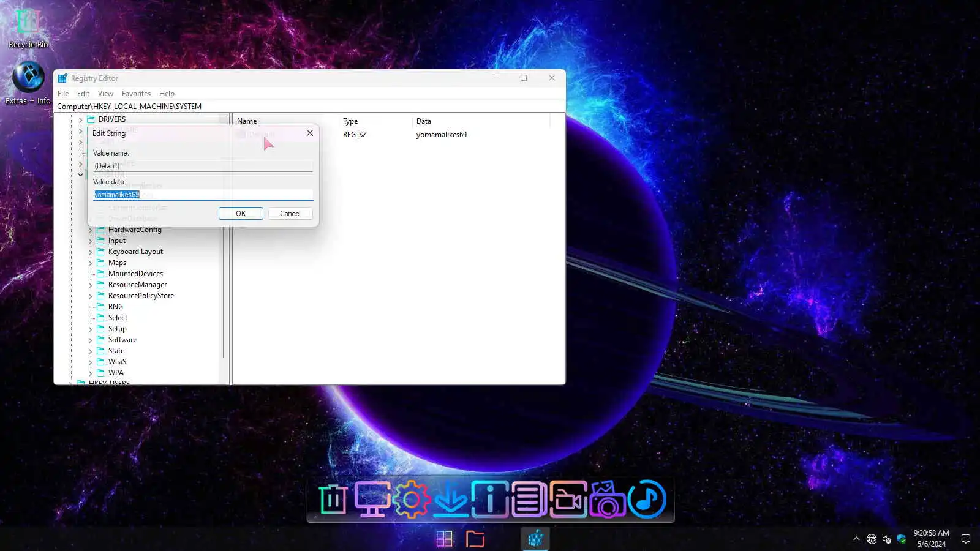This screenshot has width=980, height=551.
Task: Open the Edit menu
Action: [83, 94]
